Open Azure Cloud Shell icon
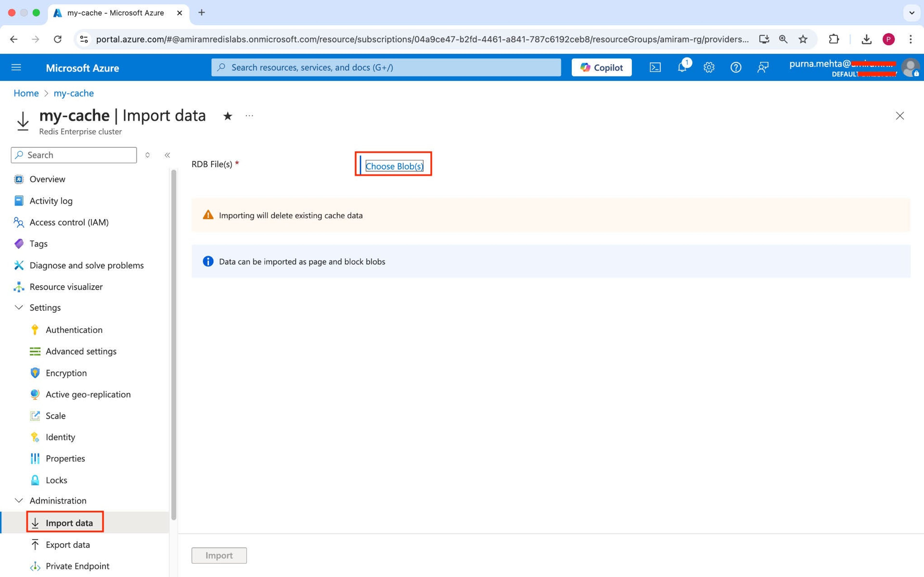The height and width of the screenshot is (577, 924). tap(655, 68)
